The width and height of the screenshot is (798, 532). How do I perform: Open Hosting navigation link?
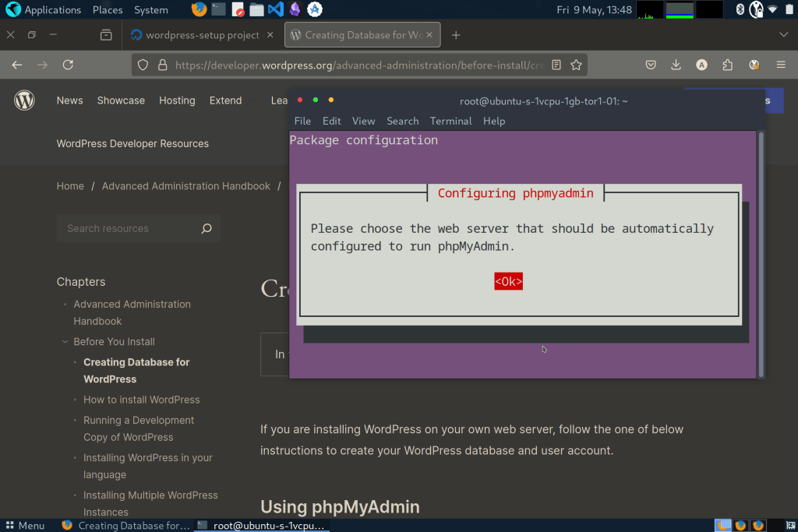click(x=177, y=100)
